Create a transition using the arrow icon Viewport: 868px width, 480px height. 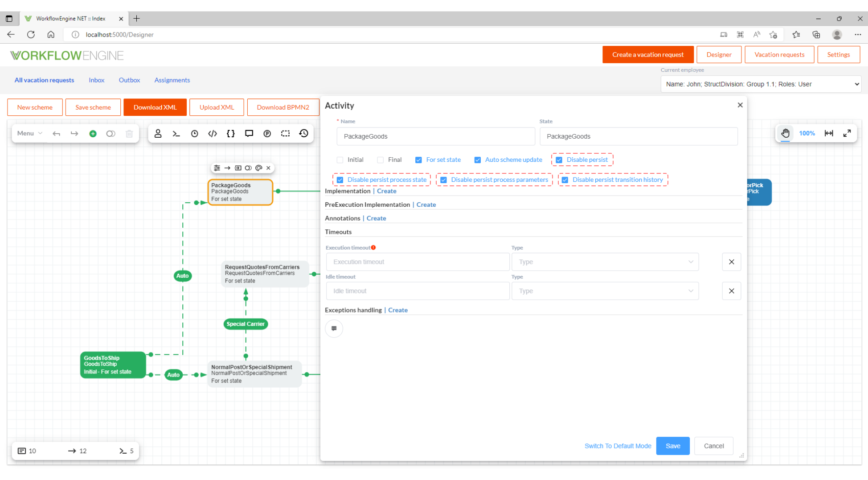(227, 168)
